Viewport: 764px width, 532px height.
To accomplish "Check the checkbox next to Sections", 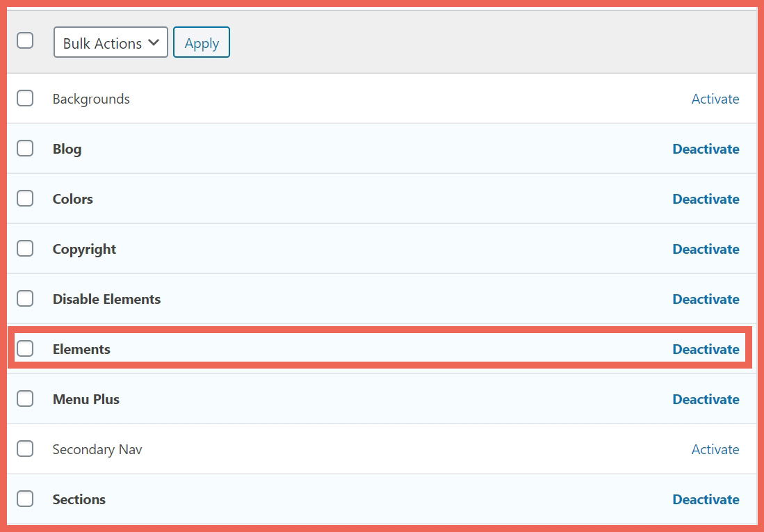I will (x=25, y=499).
